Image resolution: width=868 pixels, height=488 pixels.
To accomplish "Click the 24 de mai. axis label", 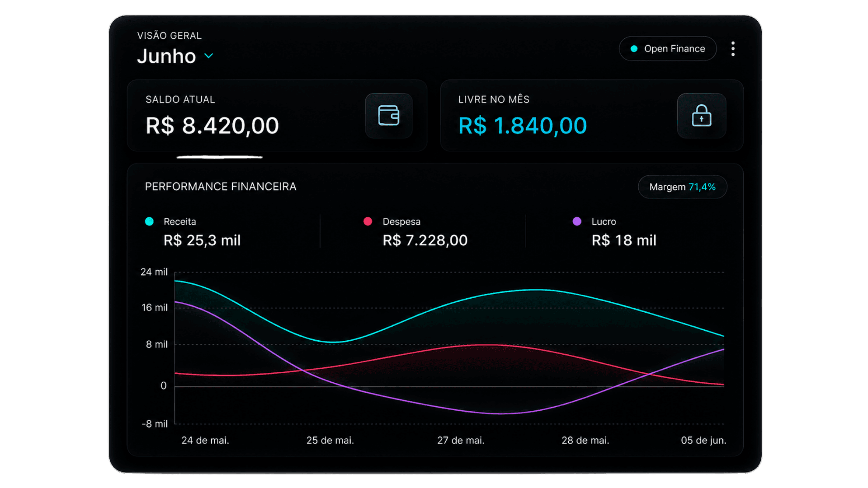I will [x=205, y=441].
